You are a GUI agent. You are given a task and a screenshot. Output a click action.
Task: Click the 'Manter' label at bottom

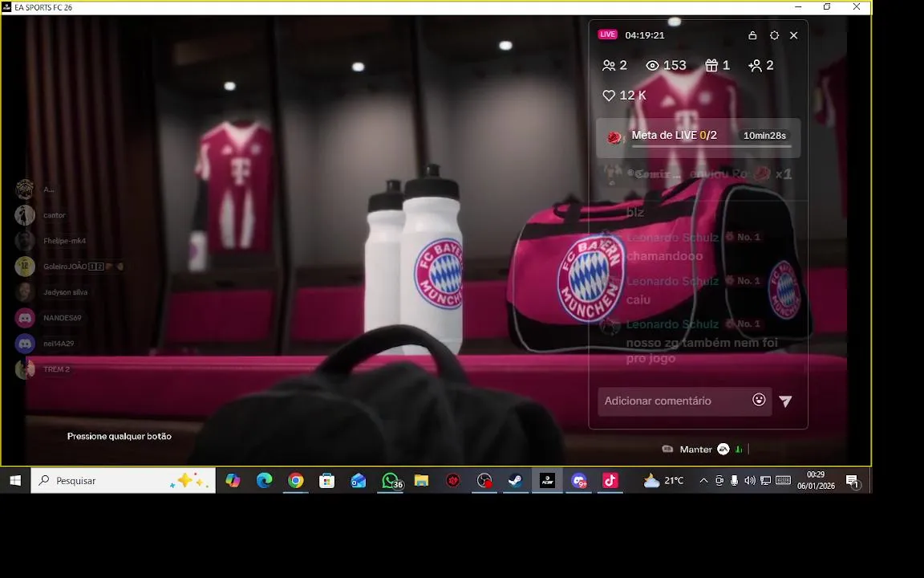click(696, 450)
